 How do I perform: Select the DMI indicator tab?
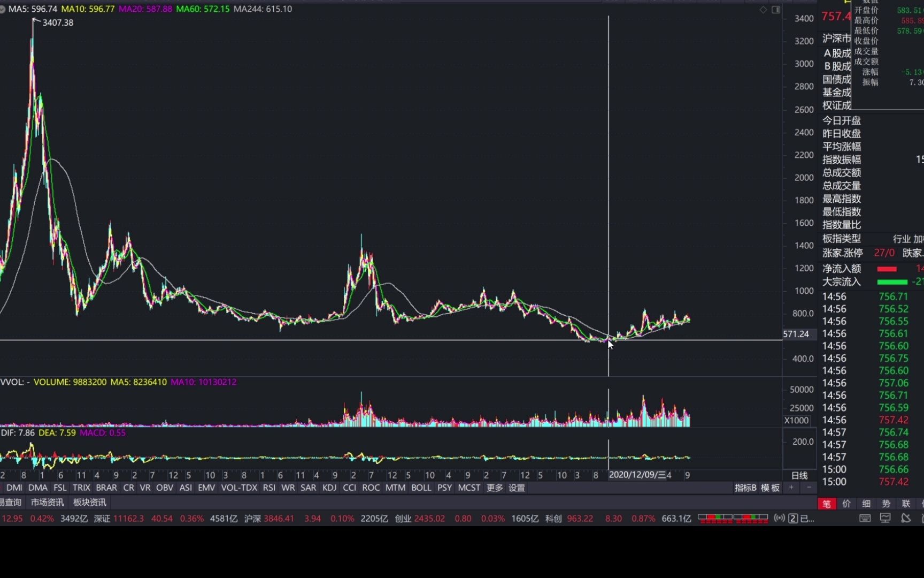click(x=14, y=488)
